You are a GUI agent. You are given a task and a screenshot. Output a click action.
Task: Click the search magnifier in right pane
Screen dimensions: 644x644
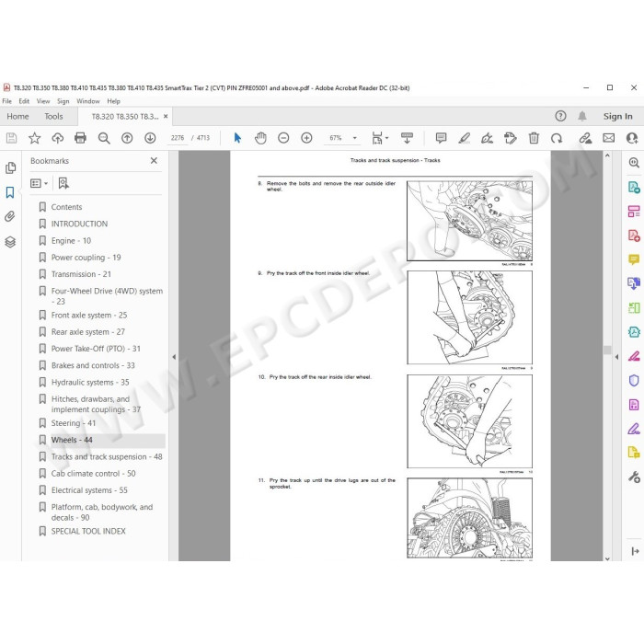pos(634,163)
